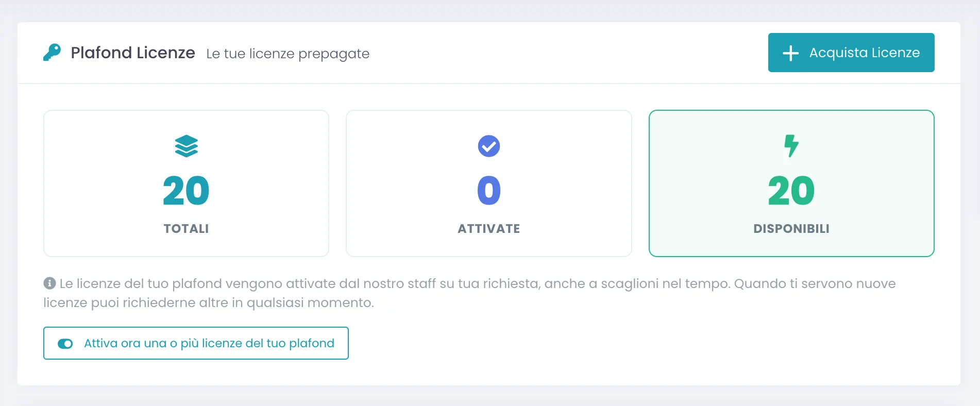This screenshot has width=980, height=406.
Task: Select the Attivate licenses card
Action: tap(489, 183)
